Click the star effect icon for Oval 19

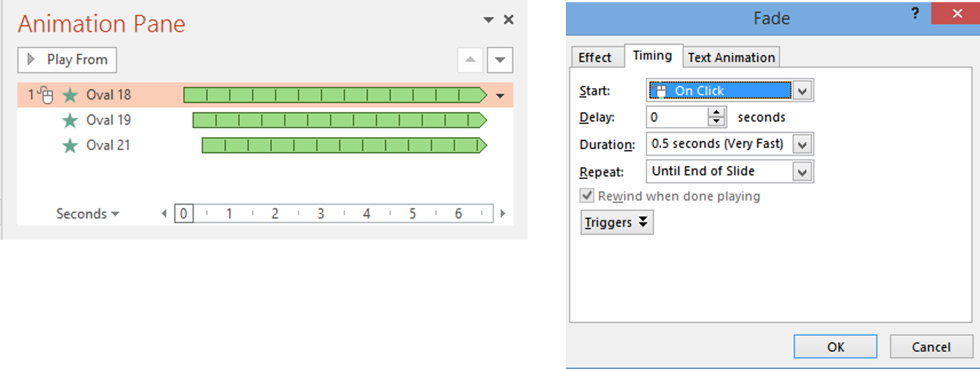(70, 120)
